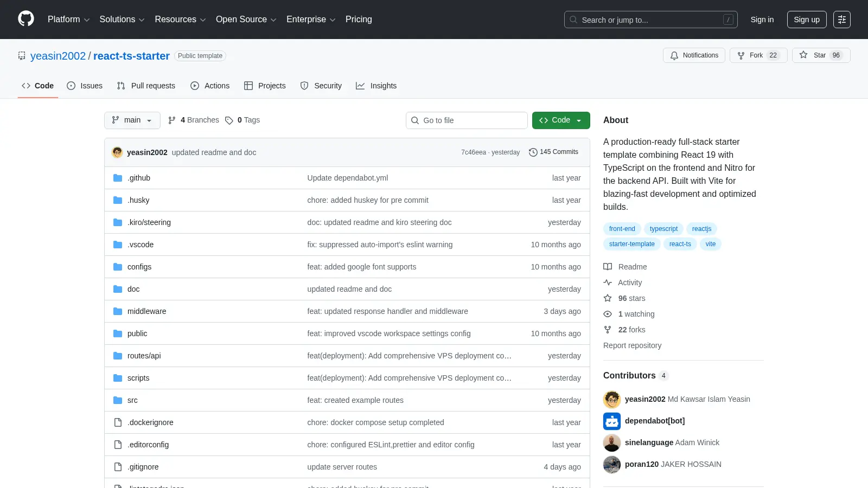The width and height of the screenshot is (868, 488).
Task: Switch to the Security tab
Action: (x=321, y=86)
